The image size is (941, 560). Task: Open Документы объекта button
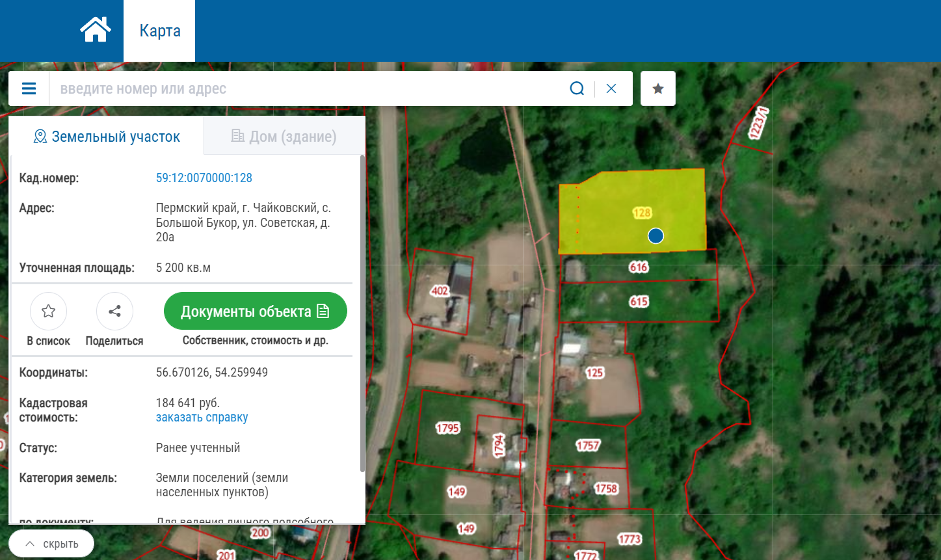tap(256, 312)
